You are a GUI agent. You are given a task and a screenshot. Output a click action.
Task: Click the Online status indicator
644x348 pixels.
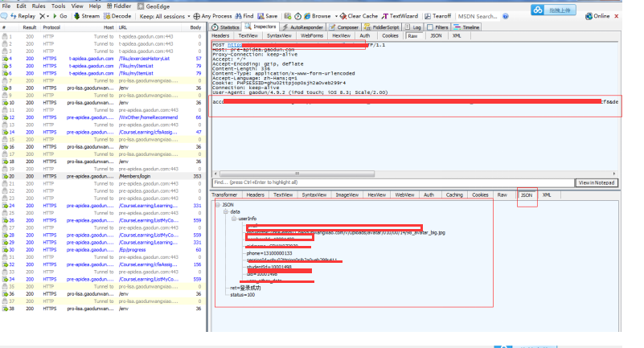597,16
